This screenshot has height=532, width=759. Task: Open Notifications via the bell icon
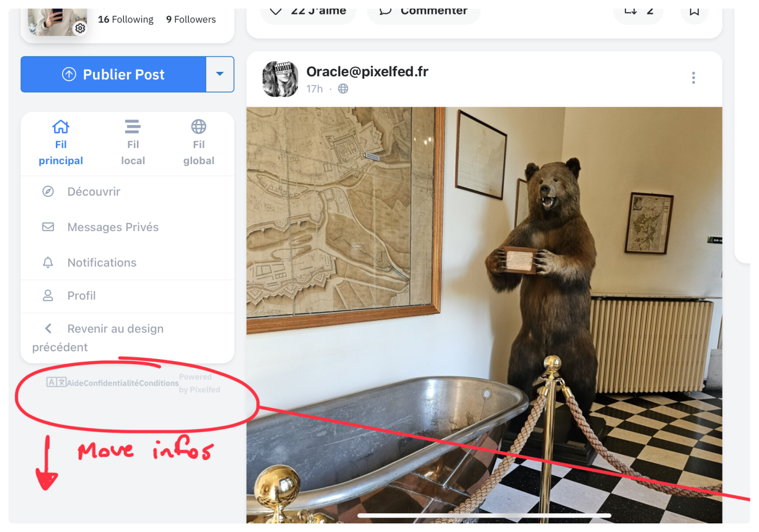pyautogui.click(x=48, y=262)
